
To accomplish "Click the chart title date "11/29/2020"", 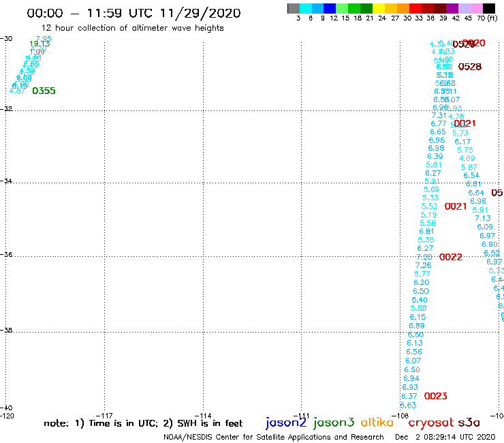I will point(200,13).
